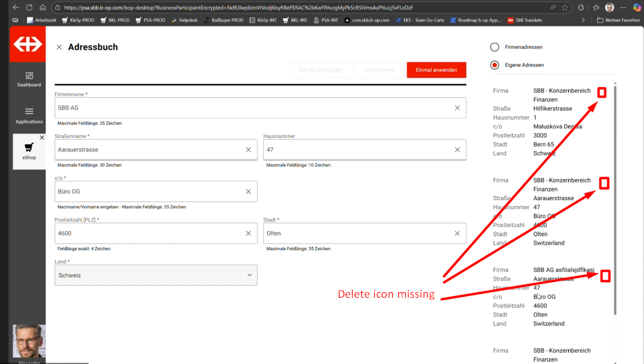The image size is (644, 364).
Task: Click into the Postleitzahl input field
Action: click(x=147, y=233)
